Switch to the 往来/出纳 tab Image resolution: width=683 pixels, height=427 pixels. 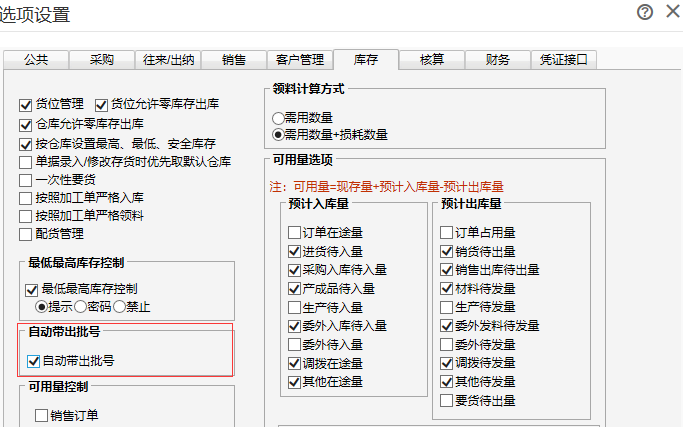coord(166,59)
